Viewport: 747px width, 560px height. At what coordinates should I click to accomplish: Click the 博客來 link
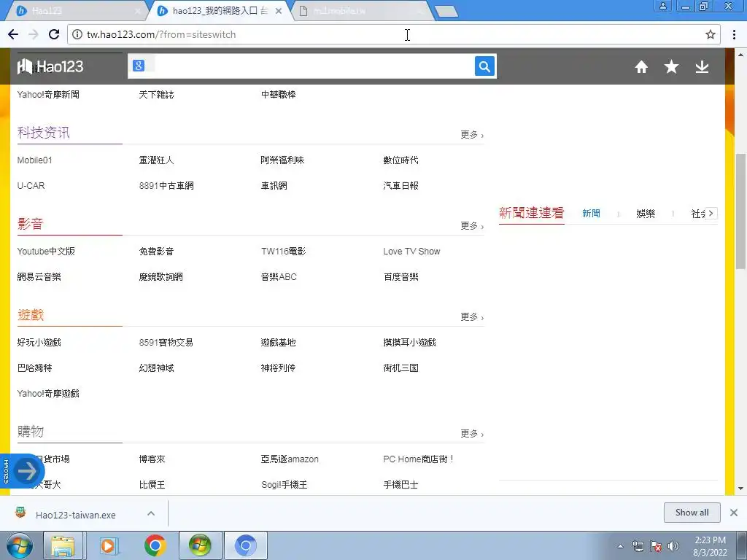pos(152,459)
